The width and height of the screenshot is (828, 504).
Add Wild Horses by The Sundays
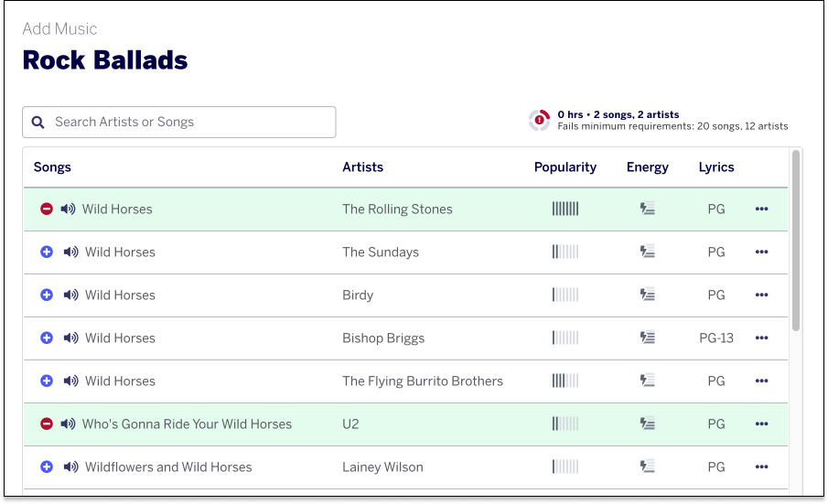(x=47, y=252)
